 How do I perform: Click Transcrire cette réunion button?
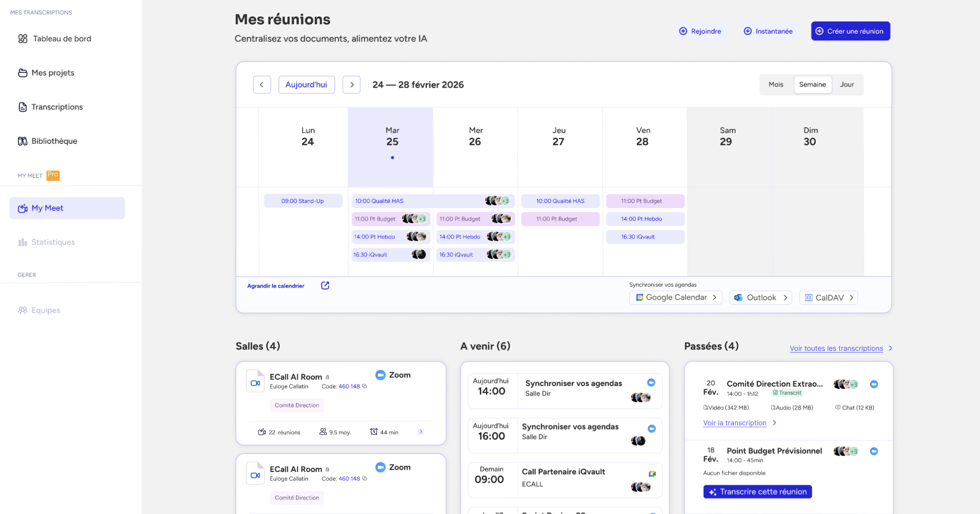[757, 492]
